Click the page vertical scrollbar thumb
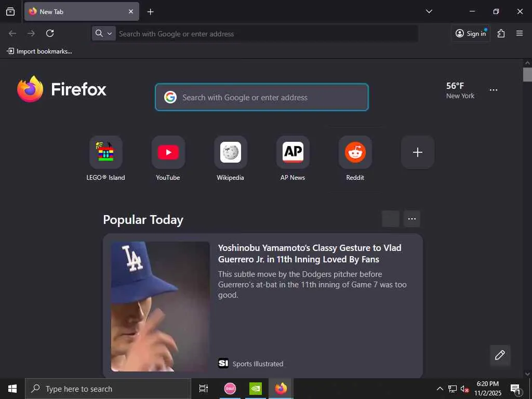This screenshot has height=399, width=532. 527,74
